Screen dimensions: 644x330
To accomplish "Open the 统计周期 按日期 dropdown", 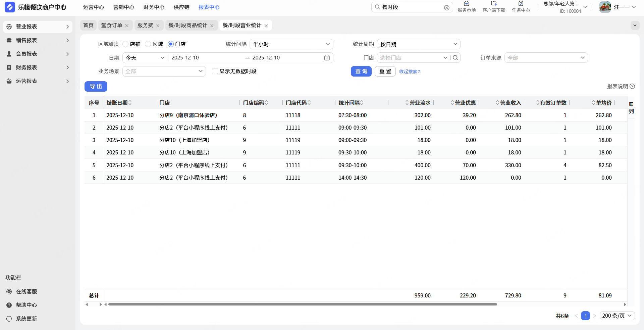I will pos(418,44).
